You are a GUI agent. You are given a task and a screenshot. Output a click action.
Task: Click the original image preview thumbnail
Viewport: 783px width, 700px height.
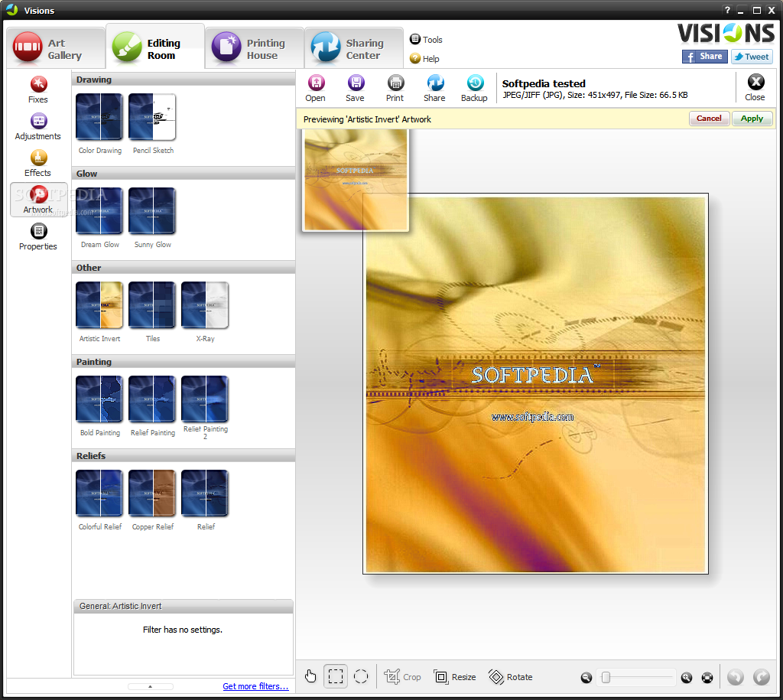[355, 180]
